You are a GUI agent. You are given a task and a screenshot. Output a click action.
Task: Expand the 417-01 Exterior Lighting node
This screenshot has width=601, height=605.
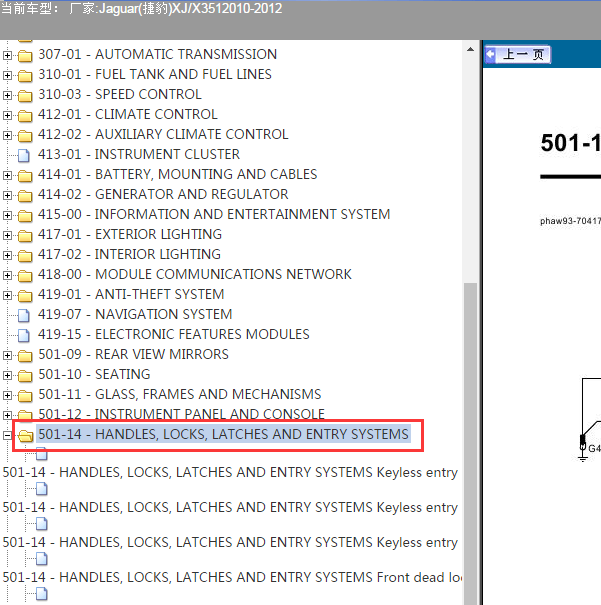tap(7, 235)
